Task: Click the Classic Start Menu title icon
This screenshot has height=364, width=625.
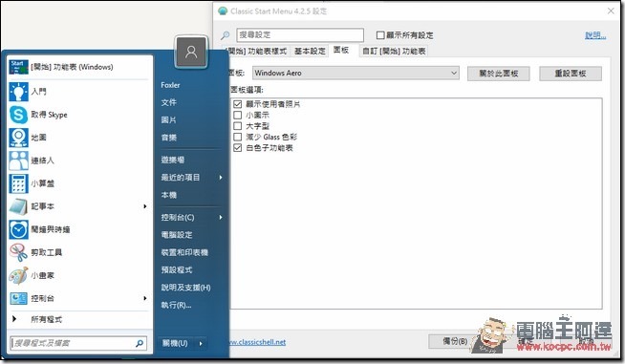Action: 223,11
